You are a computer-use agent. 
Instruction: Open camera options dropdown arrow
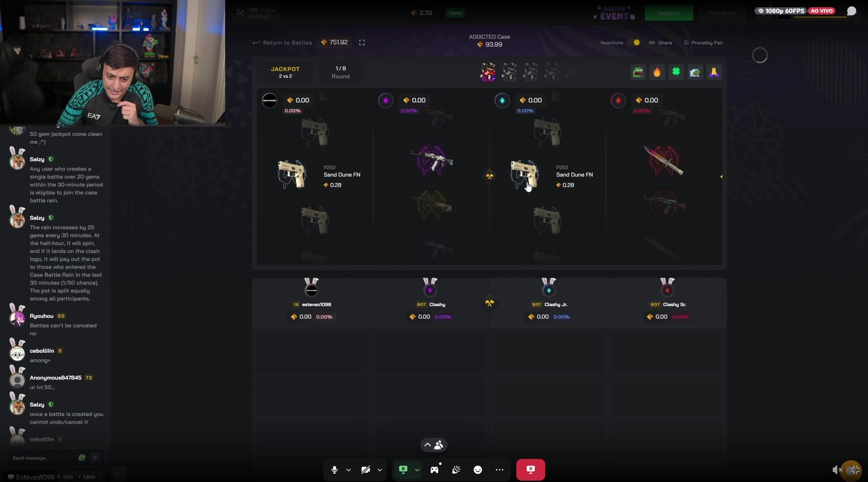380,470
